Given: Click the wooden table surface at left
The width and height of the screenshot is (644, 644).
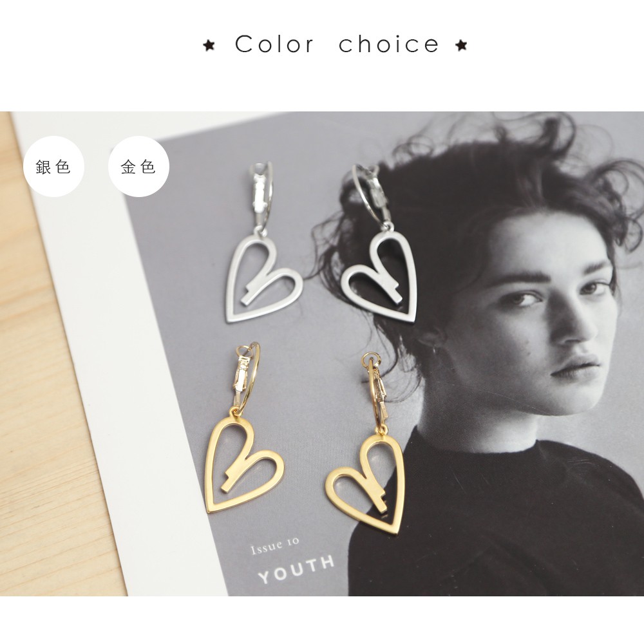Looking at the screenshot, I should (x=50, y=411).
